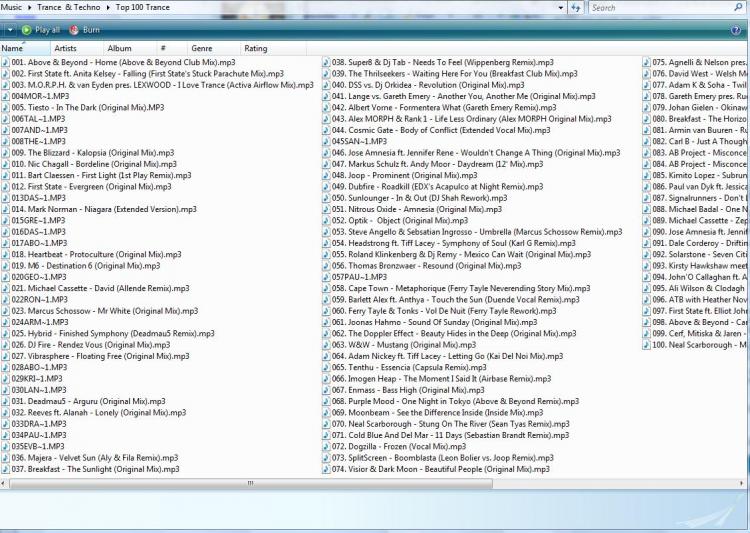The height and width of the screenshot is (533, 750).
Task: Click inside the Search input box
Action: pos(662,8)
